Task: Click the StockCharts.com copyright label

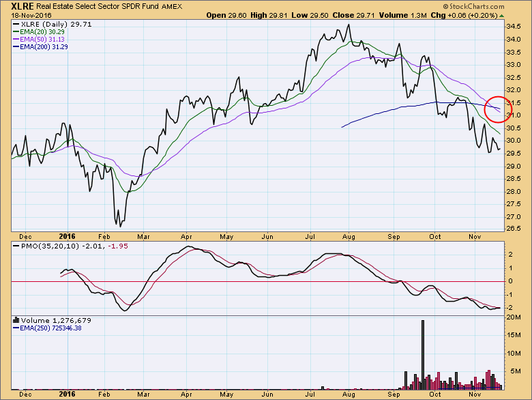Action: [x=473, y=6]
